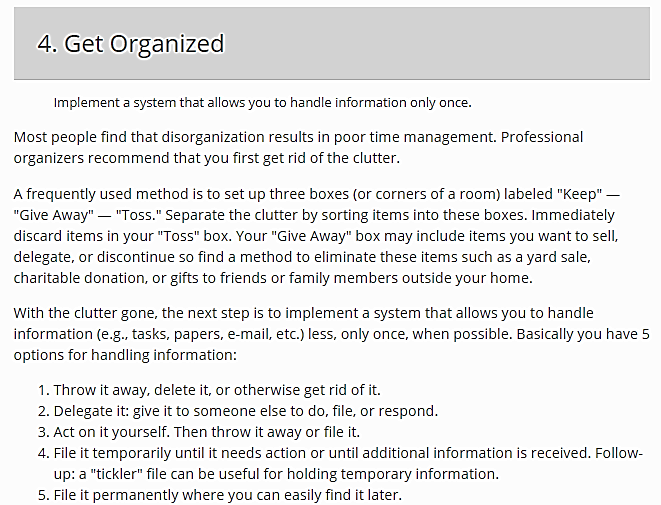Click list item 4 "File it temporarily"
The height and width of the screenshot is (505, 661).
click(300, 452)
